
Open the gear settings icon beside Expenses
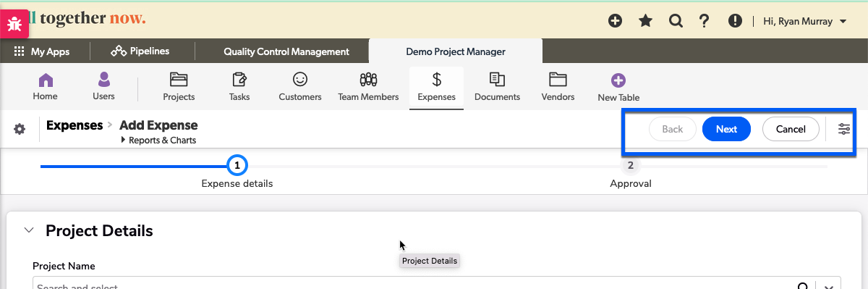click(20, 129)
